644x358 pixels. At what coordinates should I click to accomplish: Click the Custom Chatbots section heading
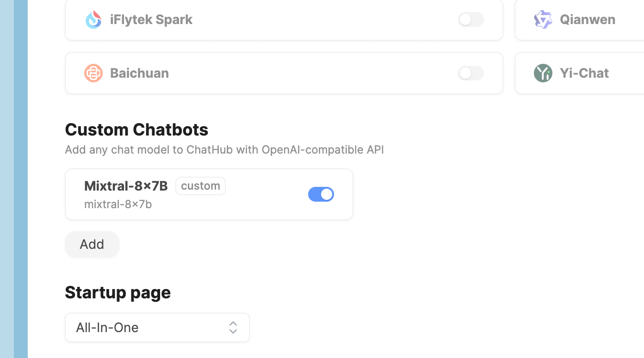click(x=136, y=130)
